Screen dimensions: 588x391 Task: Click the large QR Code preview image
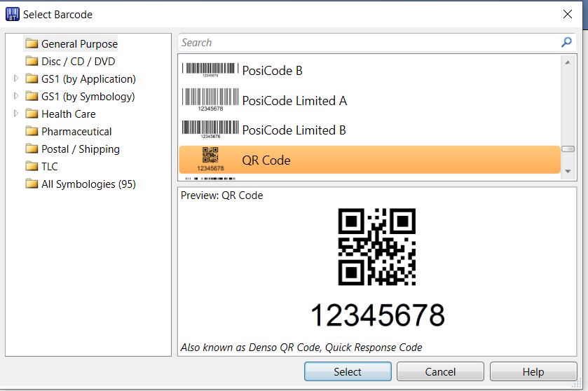pyautogui.click(x=377, y=247)
